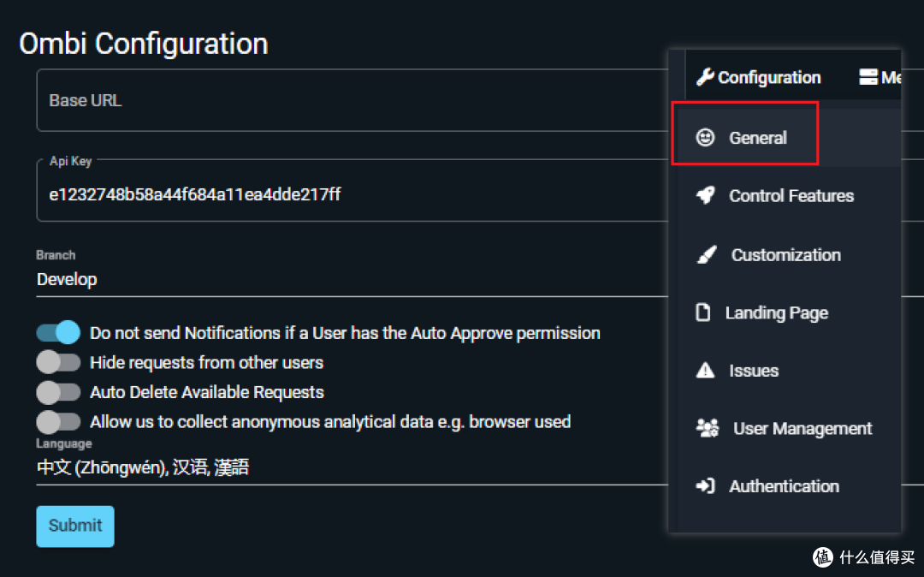
Task: Open the Language selection dropdown
Action: [342, 467]
